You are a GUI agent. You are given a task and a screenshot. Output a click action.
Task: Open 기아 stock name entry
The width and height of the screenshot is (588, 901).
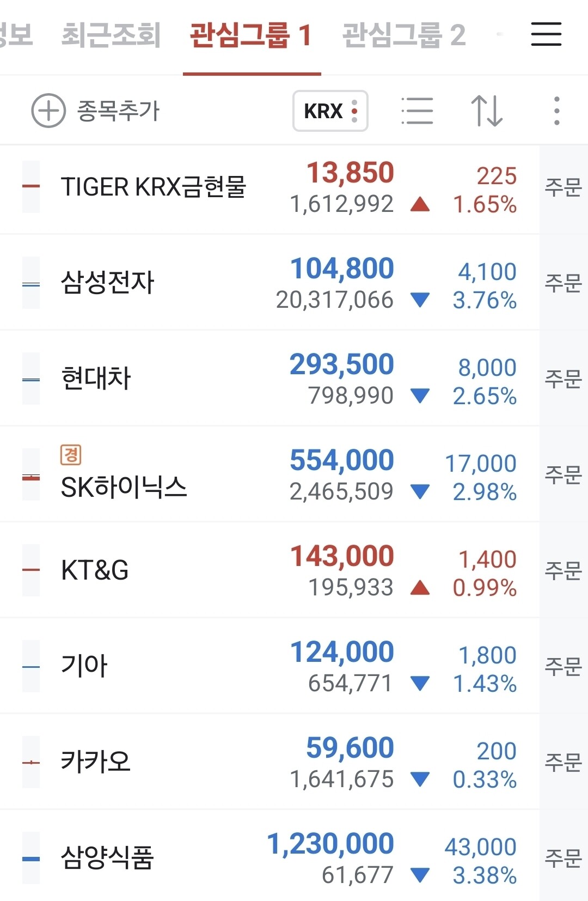pos(84,666)
